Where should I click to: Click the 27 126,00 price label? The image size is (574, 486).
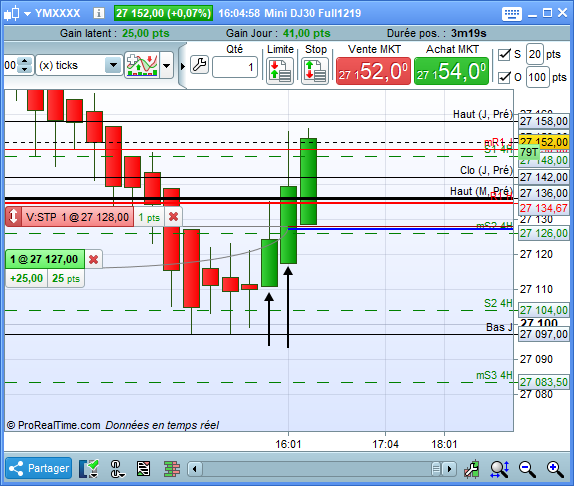click(544, 233)
